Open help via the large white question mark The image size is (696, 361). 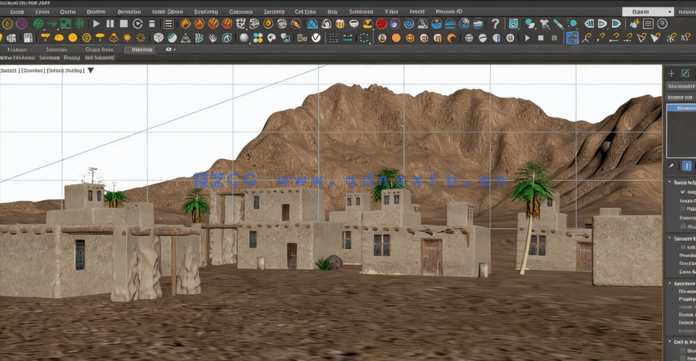tap(495, 24)
